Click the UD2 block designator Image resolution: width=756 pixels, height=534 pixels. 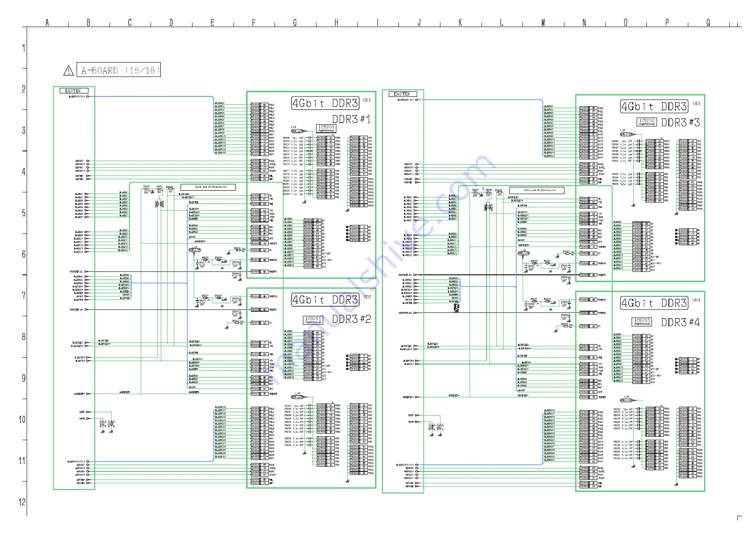pos(367,297)
